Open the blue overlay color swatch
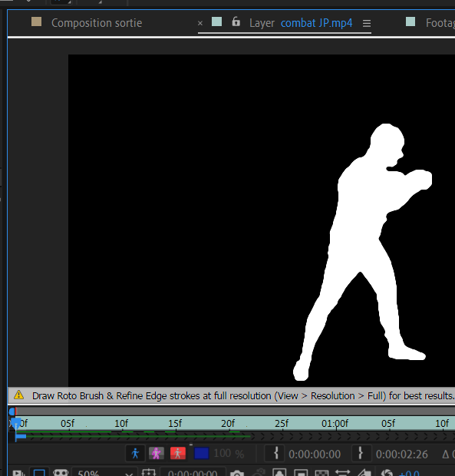The width and height of the screenshot is (455, 476). (201, 454)
